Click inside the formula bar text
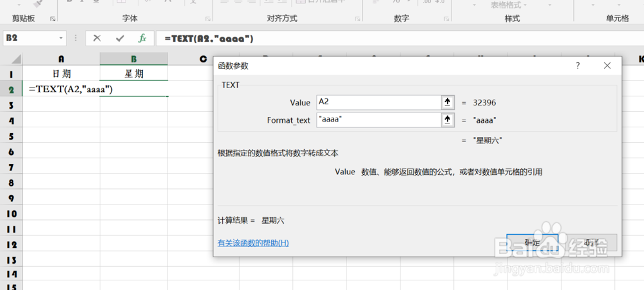 click(x=209, y=39)
